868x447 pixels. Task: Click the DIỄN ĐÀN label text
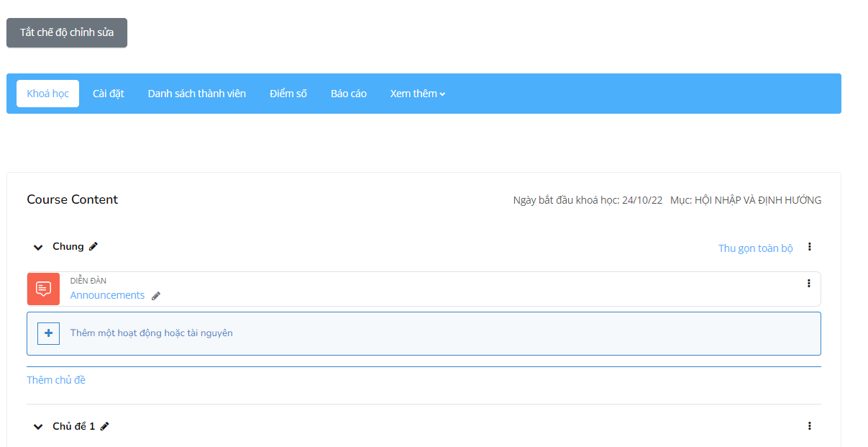[x=88, y=281]
